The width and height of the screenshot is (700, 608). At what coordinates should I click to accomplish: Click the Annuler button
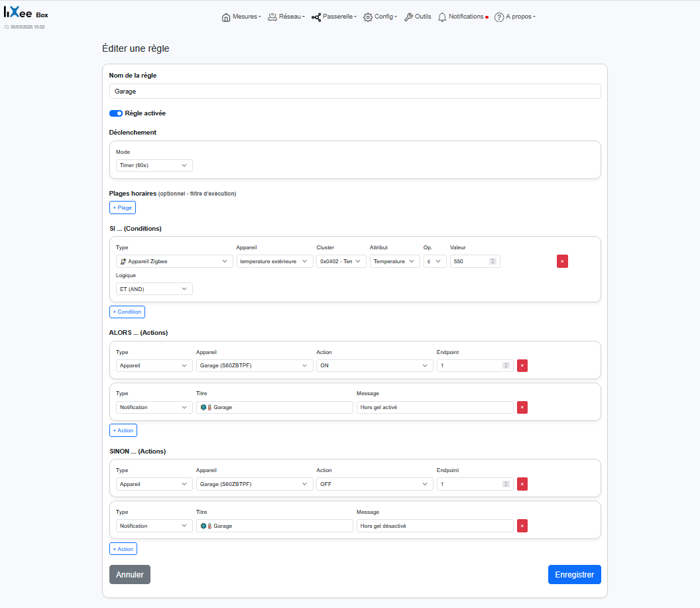pyautogui.click(x=130, y=574)
